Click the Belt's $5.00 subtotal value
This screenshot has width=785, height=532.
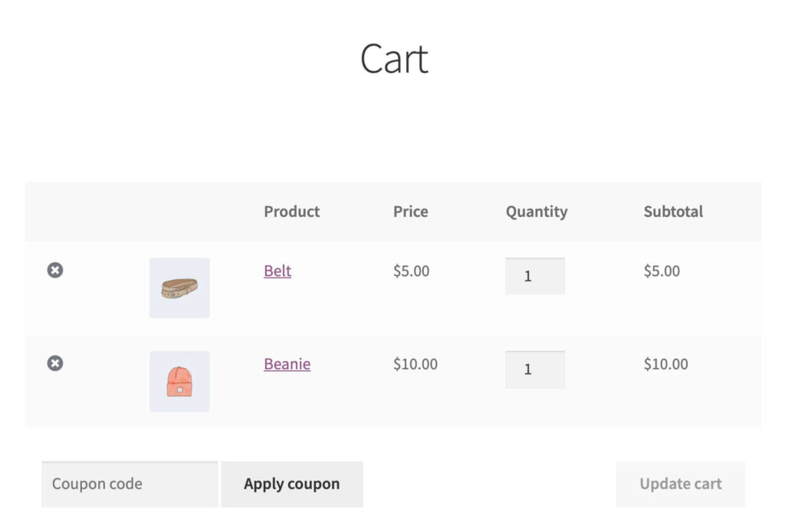coord(662,271)
